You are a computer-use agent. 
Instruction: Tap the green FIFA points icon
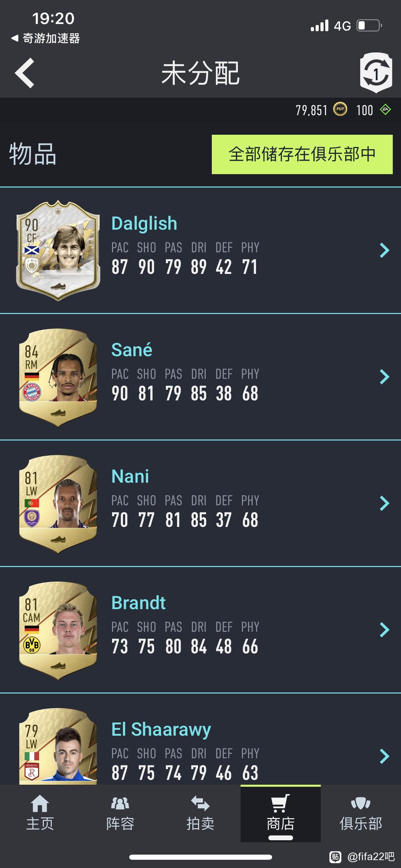click(x=386, y=110)
